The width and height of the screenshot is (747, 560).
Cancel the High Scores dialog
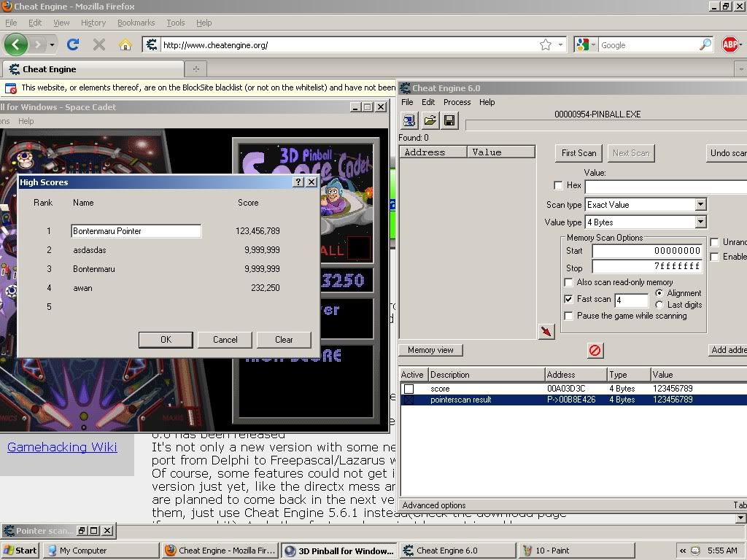225,340
